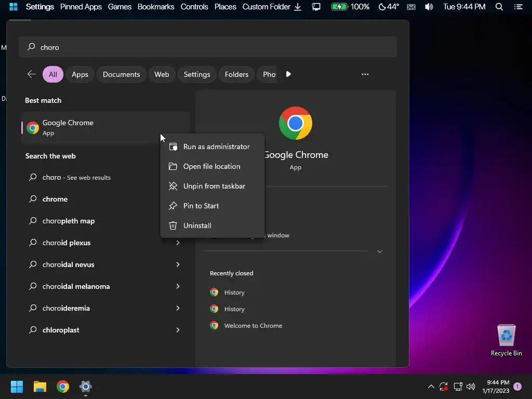This screenshot has height=399, width=532.
Task: Switch to the Settings filter tab
Action: 197,74
